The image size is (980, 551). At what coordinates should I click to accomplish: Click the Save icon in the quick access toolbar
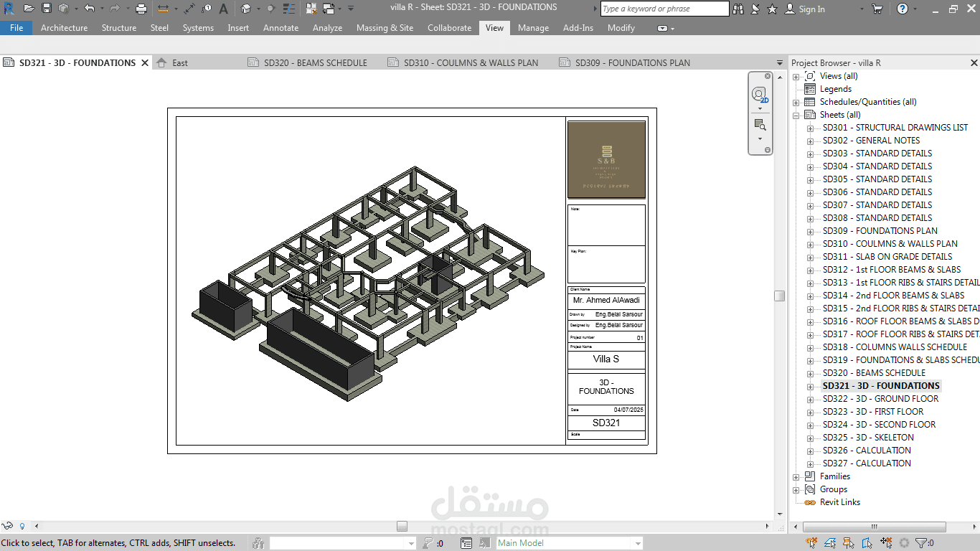[47, 9]
